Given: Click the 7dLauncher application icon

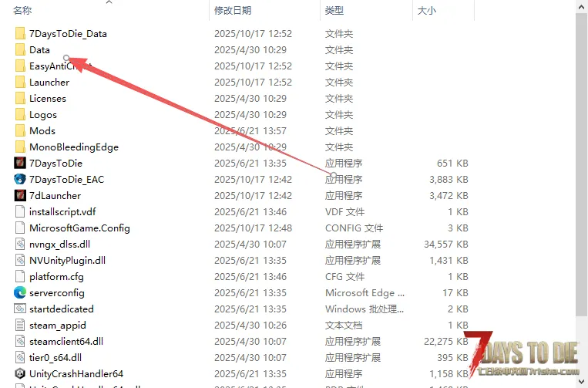Looking at the screenshot, I should tap(20, 195).
